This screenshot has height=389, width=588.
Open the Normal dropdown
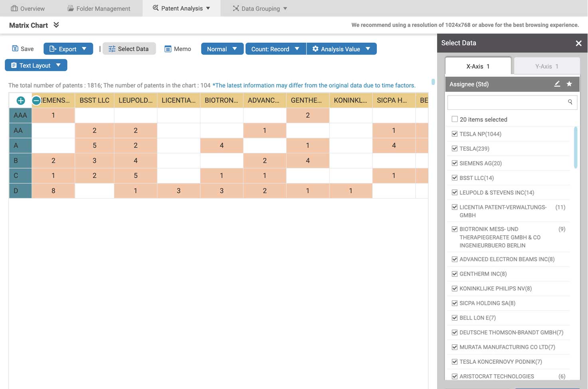point(222,49)
